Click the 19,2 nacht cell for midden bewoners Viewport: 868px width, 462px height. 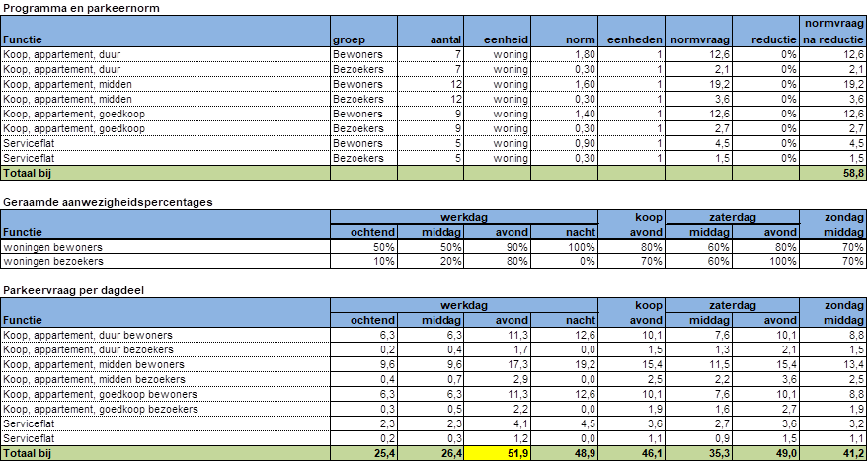(x=565, y=364)
